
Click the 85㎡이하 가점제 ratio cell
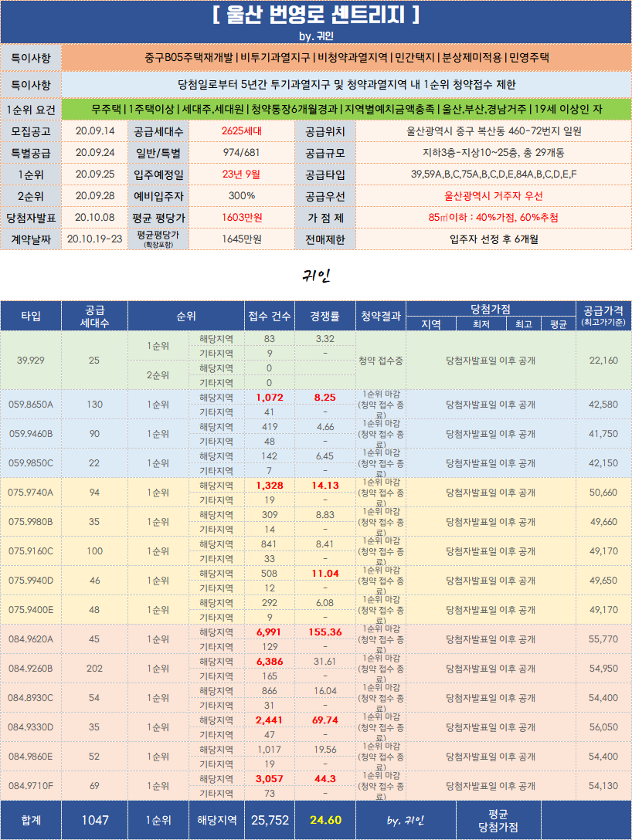click(494, 218)
